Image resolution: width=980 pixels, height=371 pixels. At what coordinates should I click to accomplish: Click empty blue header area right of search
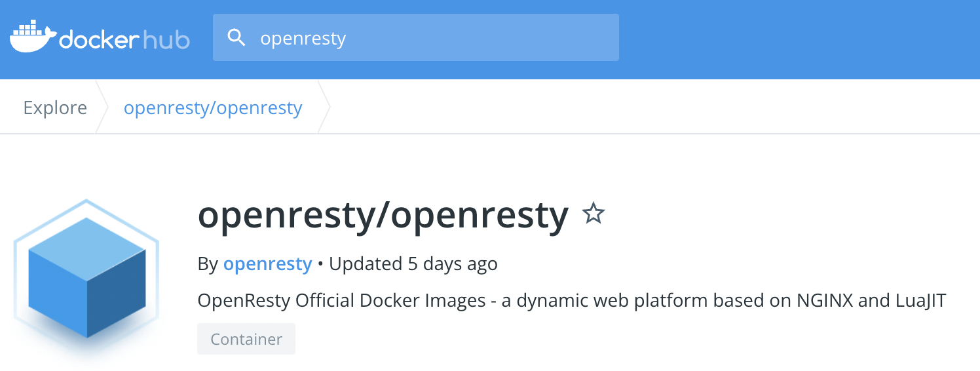tap(786, 38)
